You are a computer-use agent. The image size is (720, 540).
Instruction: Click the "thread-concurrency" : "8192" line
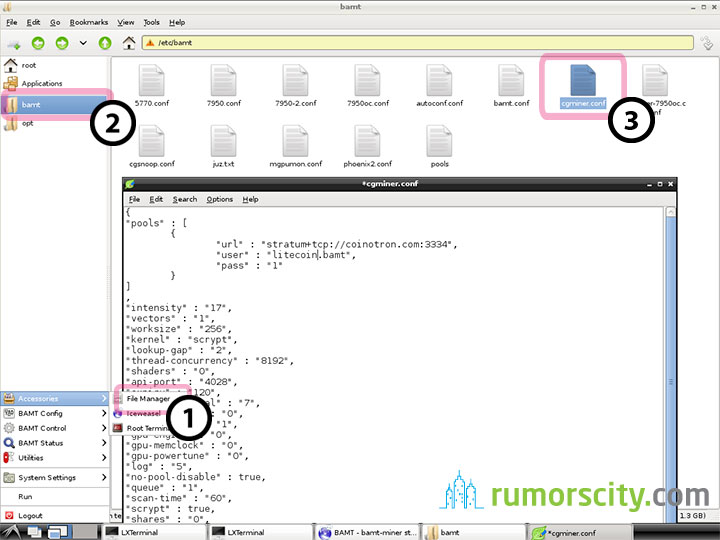(210, 361)
